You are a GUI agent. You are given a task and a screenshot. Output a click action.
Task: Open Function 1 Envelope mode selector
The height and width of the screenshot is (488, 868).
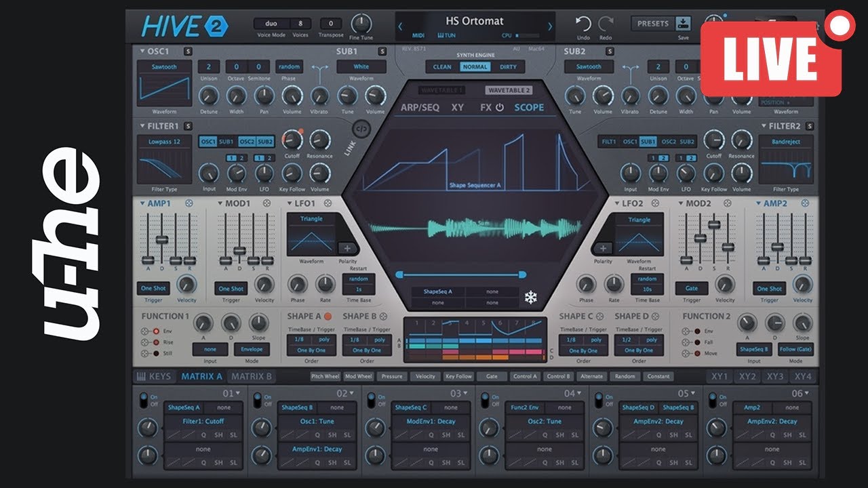coord(252,350)
